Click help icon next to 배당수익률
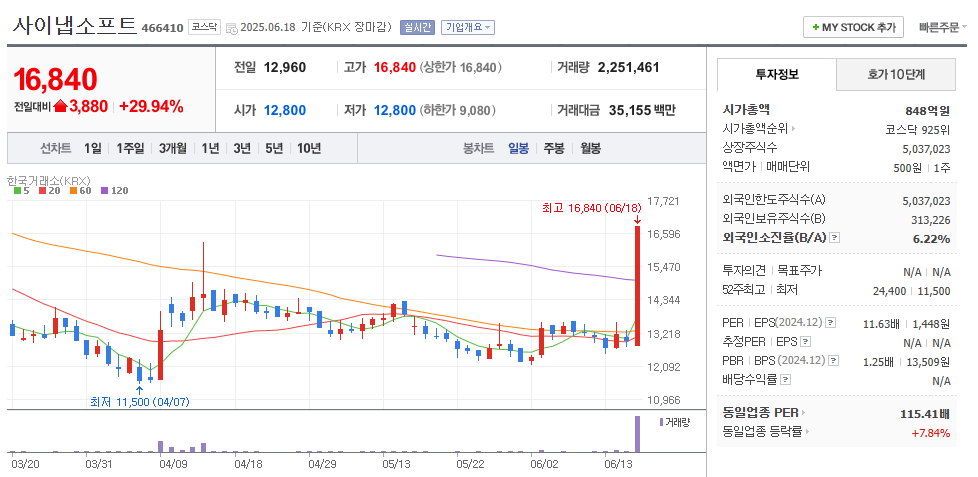This screenshot has height=477, width=978. click(785, 379)
